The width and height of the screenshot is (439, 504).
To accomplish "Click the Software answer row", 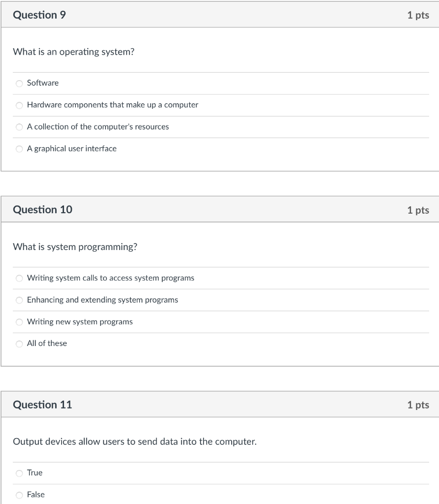I will click(42, 83).
